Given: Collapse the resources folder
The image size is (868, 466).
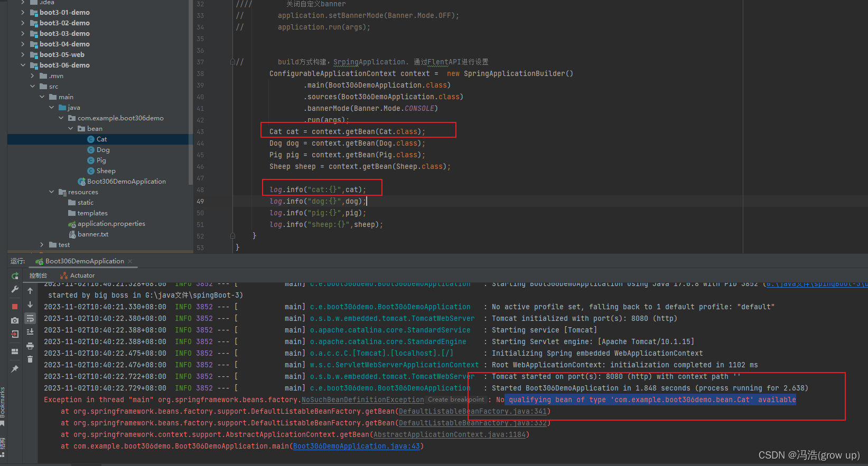Looking at the screenshot, I should (x=51, y=192).
